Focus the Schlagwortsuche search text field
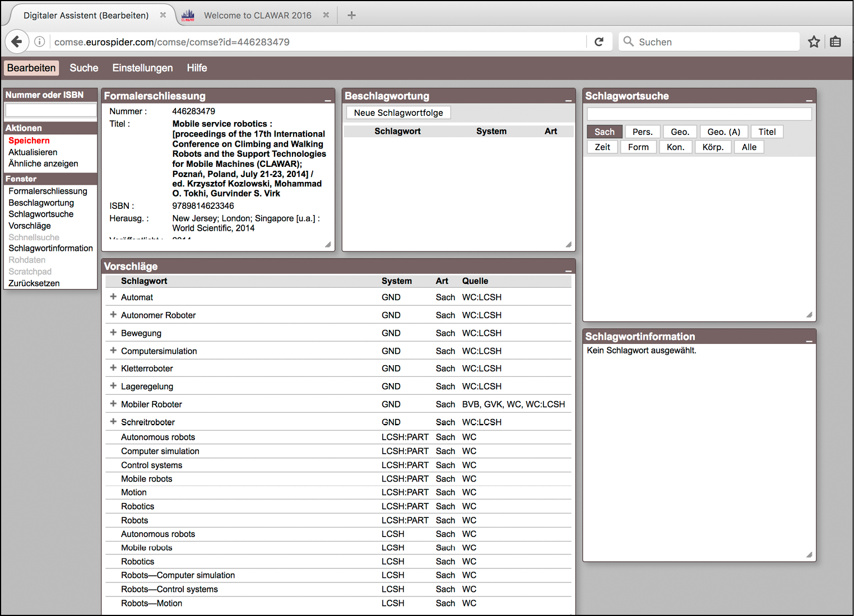 click(x=699, y=114)
